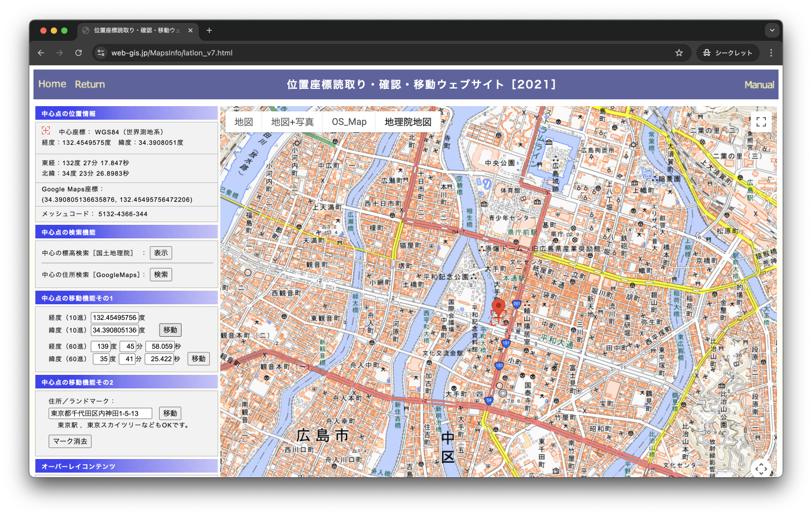
Task: Click the address input containing 東京都千代田区内神田
Action: click(99, 413)
